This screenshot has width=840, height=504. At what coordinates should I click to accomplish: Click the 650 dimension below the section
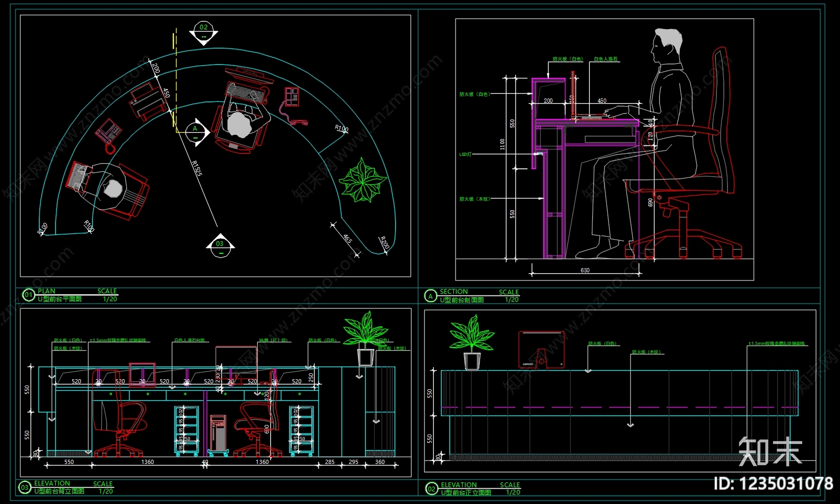point(585,270)
